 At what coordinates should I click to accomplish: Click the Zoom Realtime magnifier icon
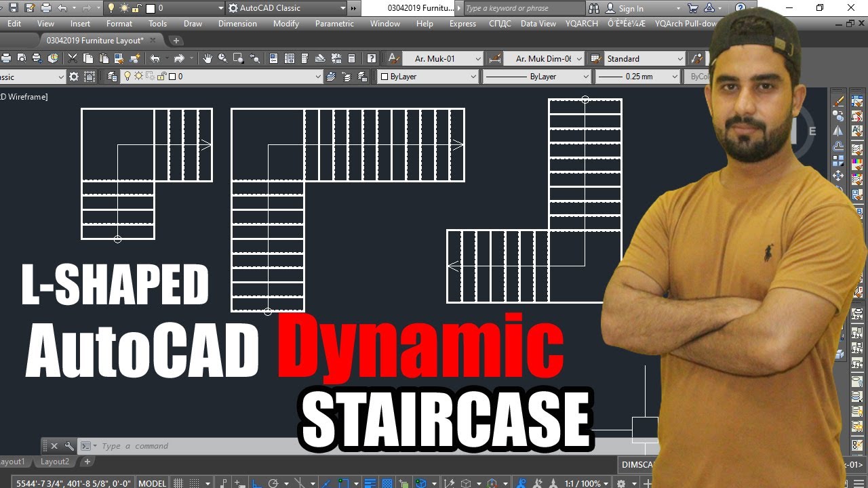pyautogui.click(x=222, y=59)
